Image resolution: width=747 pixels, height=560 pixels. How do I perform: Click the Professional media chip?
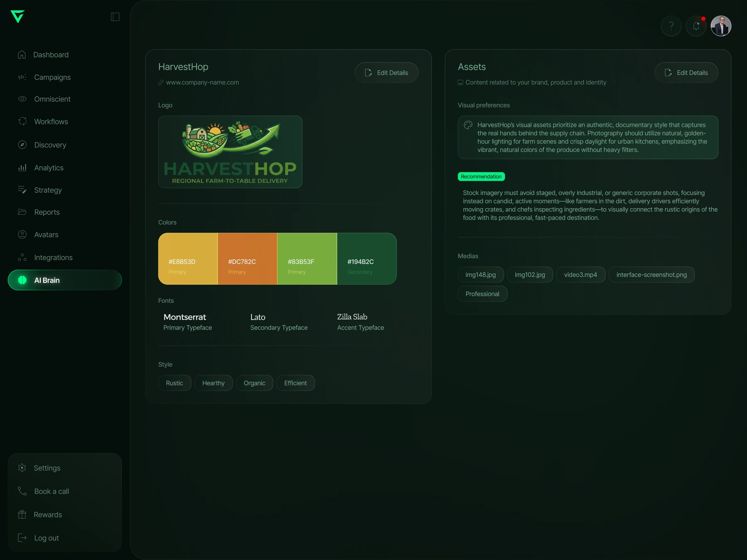point(482,294)
